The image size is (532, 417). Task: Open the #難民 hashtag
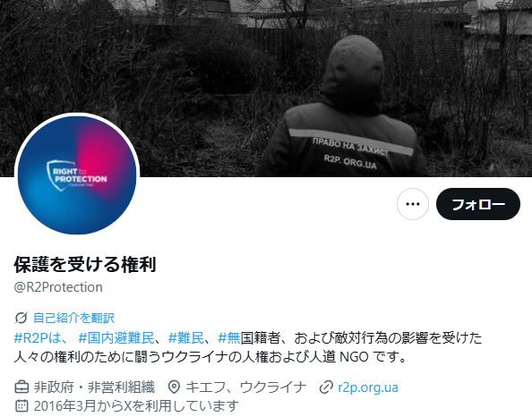tap(186, 338)
